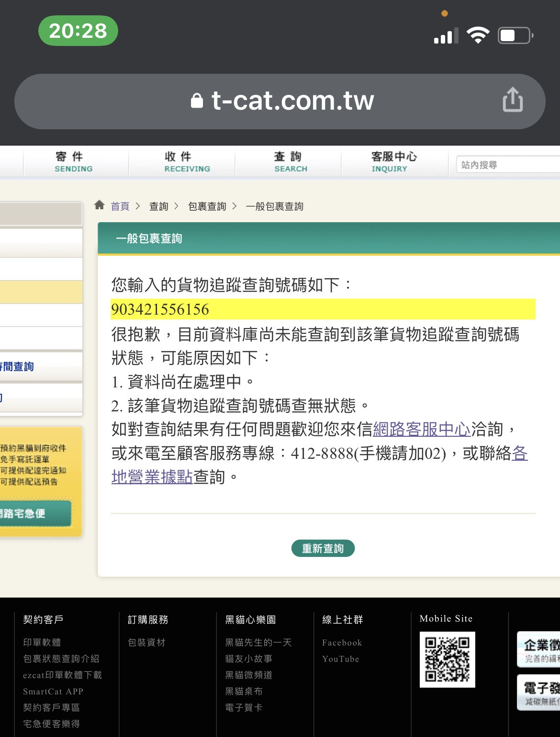Open the YouTube footer link

tap(341, 659)
